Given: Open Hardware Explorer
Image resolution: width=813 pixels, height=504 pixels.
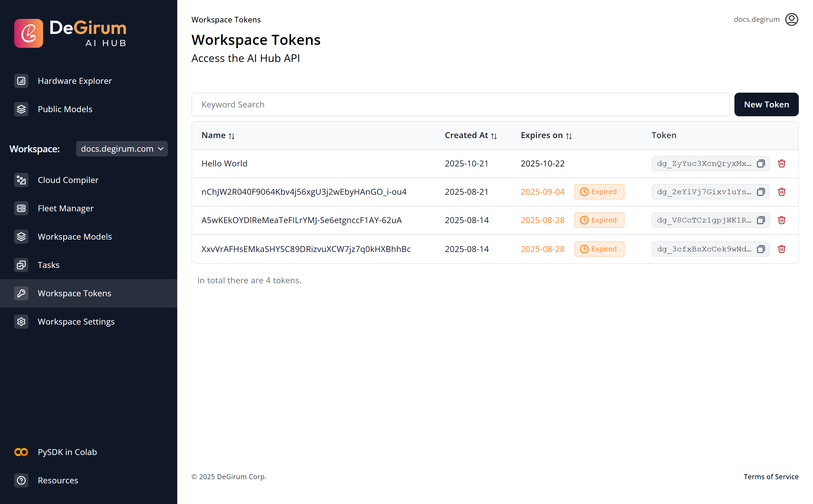Looking at the screenshot, I should [75, 81].
